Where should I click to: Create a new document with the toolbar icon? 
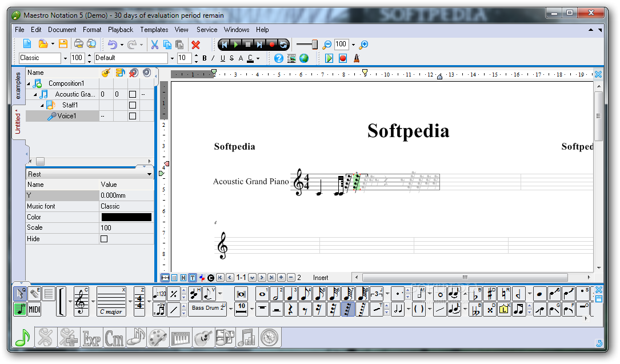pyautogui.click(x=27, y=44)
